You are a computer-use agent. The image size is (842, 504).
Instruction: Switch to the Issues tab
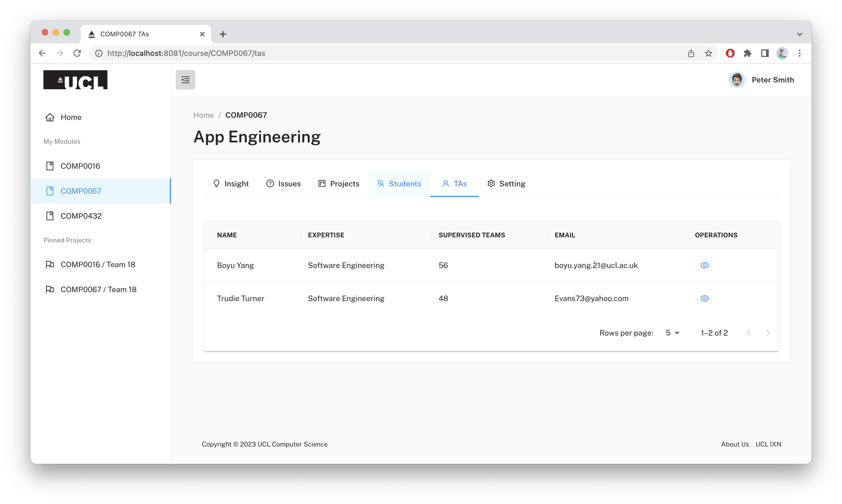tap(283, 184)
